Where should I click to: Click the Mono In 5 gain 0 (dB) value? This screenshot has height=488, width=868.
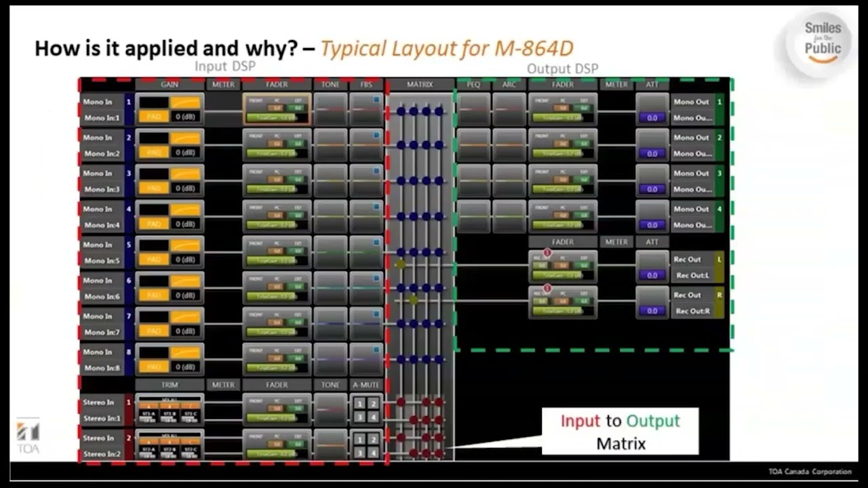point(185,260)
